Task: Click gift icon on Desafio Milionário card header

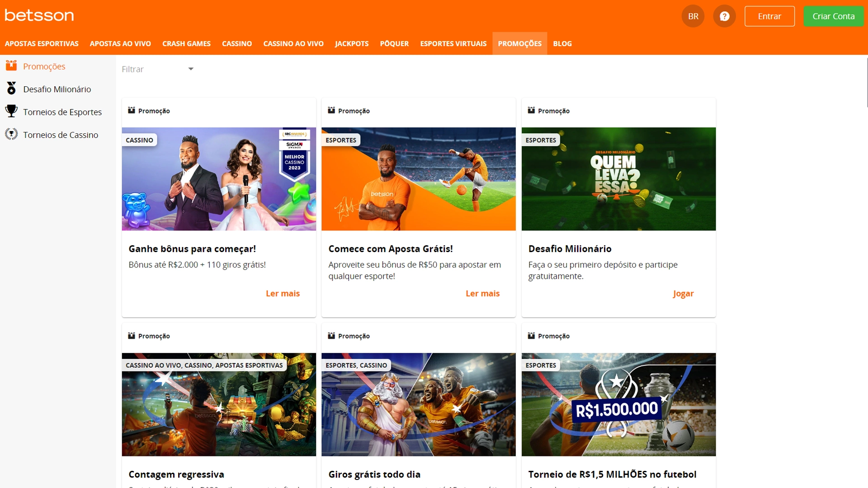Action: click(x=531, y=110)
